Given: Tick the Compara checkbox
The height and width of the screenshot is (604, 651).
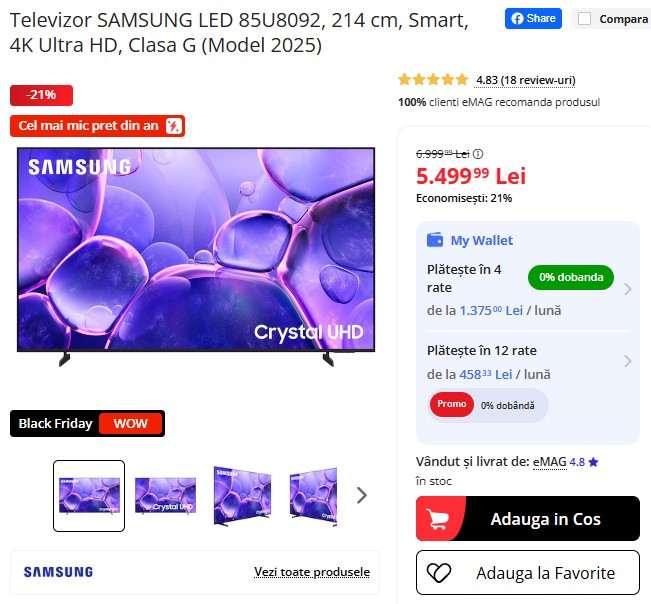Looking at the screenshot, I should (x=585, y=19).
